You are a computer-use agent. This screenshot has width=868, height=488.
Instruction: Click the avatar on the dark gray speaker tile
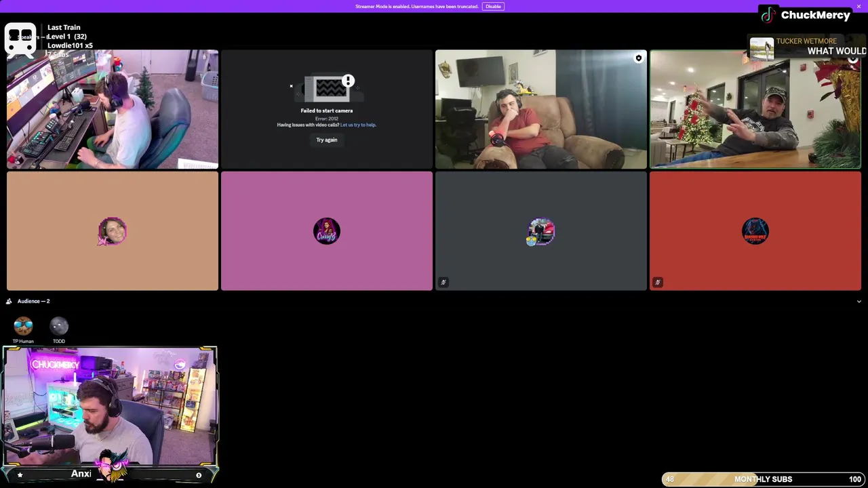point(541,231)
